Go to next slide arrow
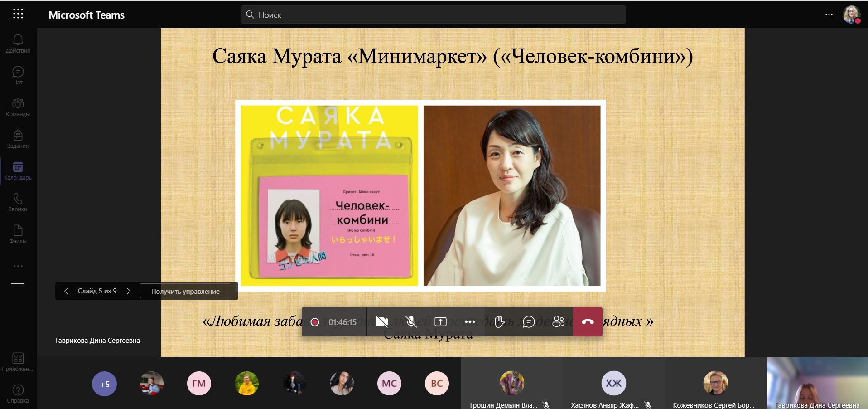This screenshot has height=409, width=868. click(129, 291)
